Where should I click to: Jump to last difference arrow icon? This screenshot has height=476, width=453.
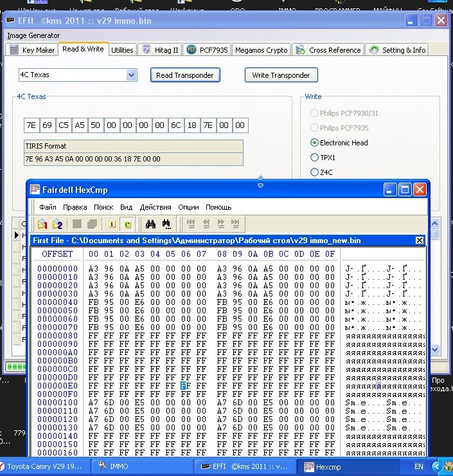click(x=235, y=224)
